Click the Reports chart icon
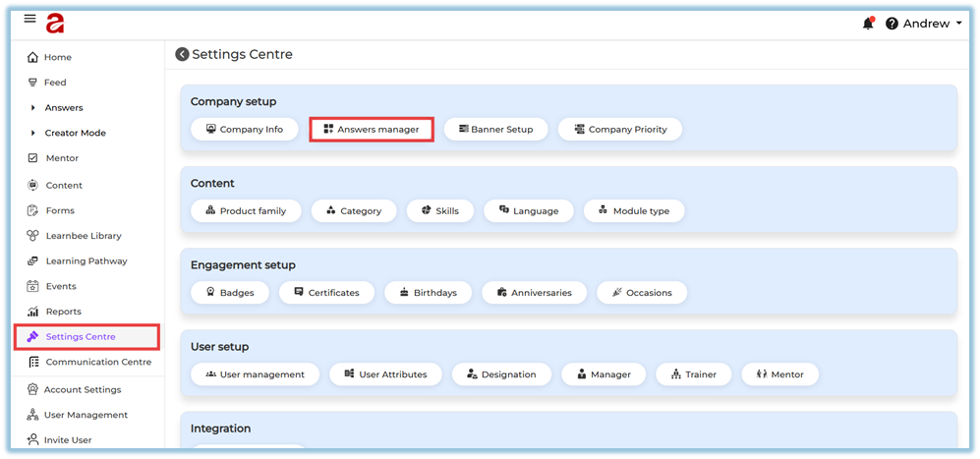This screenshot has height=459, width=980. pyautogui.click(x=32, y=312)
